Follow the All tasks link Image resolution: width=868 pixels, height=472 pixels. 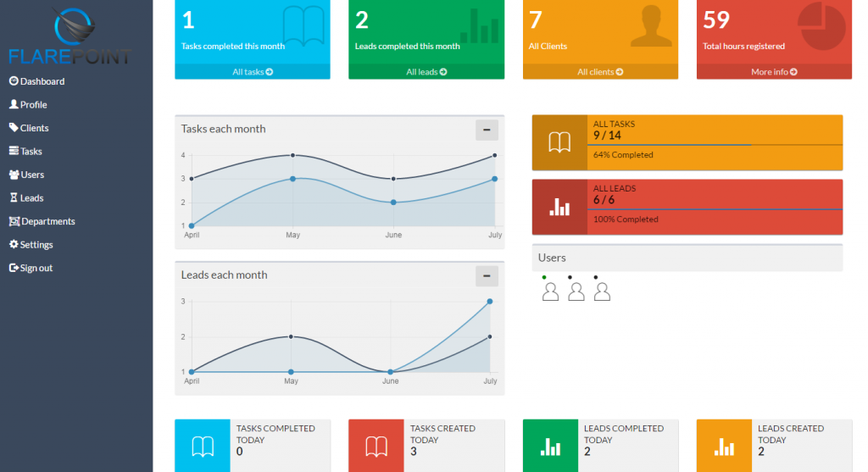click(x=253, y=72)
